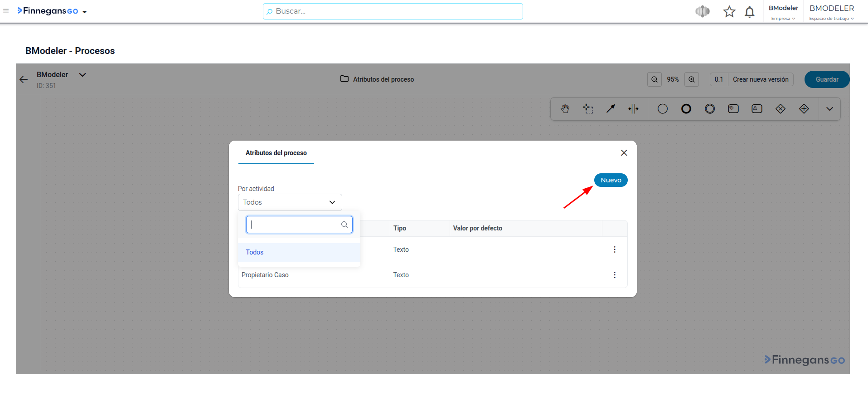Image resolution: width=868 pixels, height=411 pixels.
Task: Click the magnifier in dropdown search
Action: [x=344, y=225]
